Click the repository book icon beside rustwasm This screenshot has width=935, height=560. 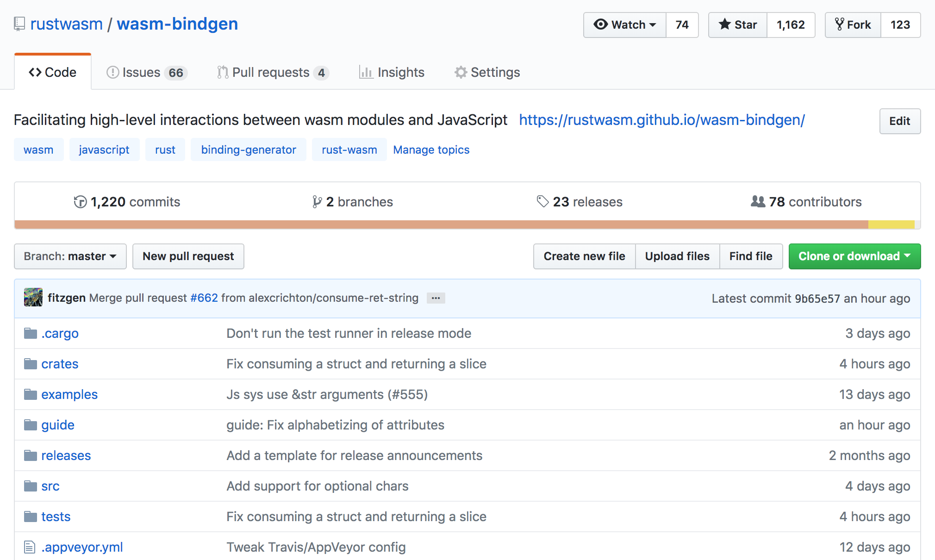point(19,24)
